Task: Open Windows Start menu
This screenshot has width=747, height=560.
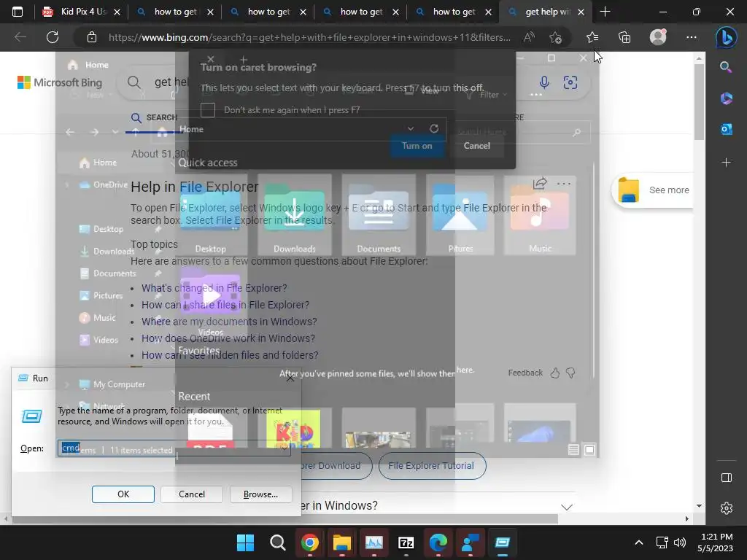Action: tap(245, 542)
